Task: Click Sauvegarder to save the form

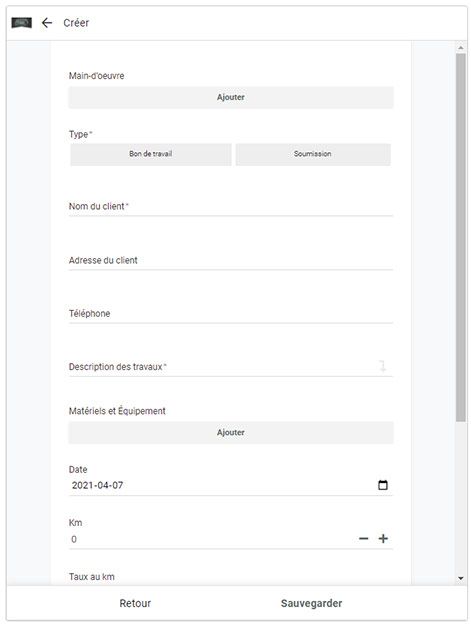Action: pos(311,603)
